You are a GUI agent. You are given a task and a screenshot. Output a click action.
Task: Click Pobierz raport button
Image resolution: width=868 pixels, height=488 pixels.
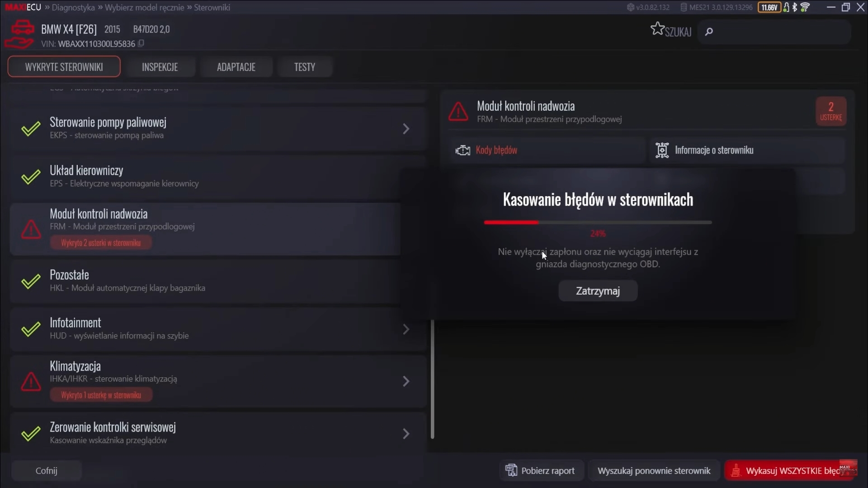click(x=541, y=471)
